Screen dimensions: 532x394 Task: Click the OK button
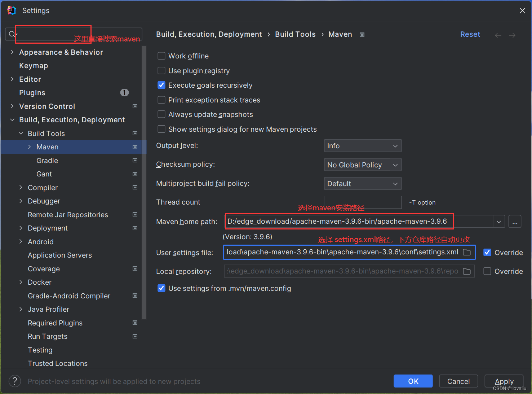(x=413, y=381)
